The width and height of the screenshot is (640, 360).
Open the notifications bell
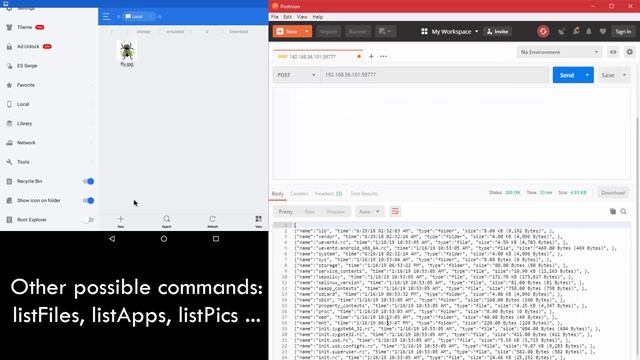point(589,31)
